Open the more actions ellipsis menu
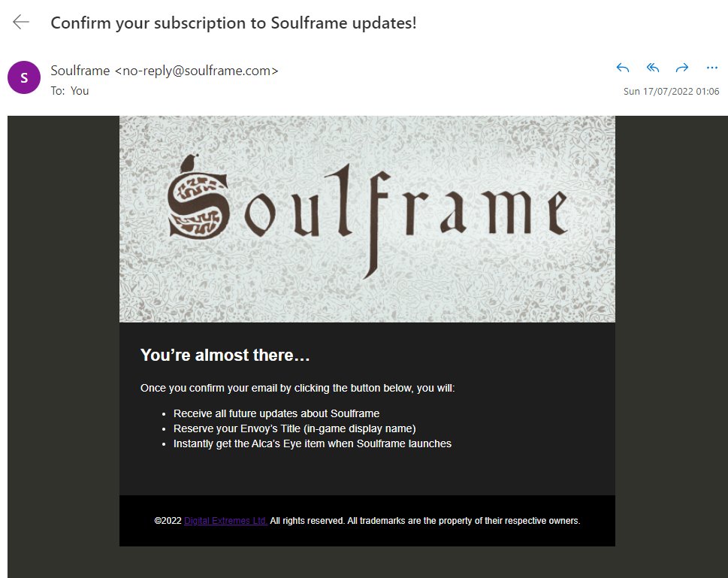The width and height of the screenshot is (728, 578). coord(711,68)
